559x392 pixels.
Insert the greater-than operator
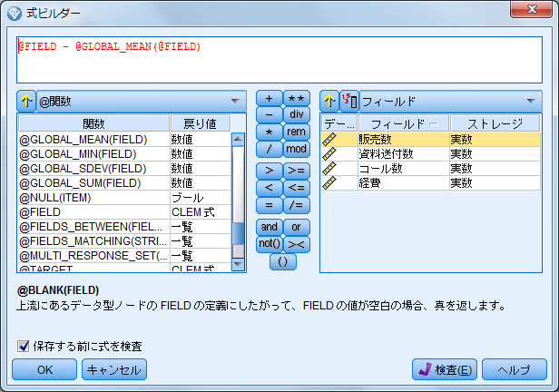270,171
